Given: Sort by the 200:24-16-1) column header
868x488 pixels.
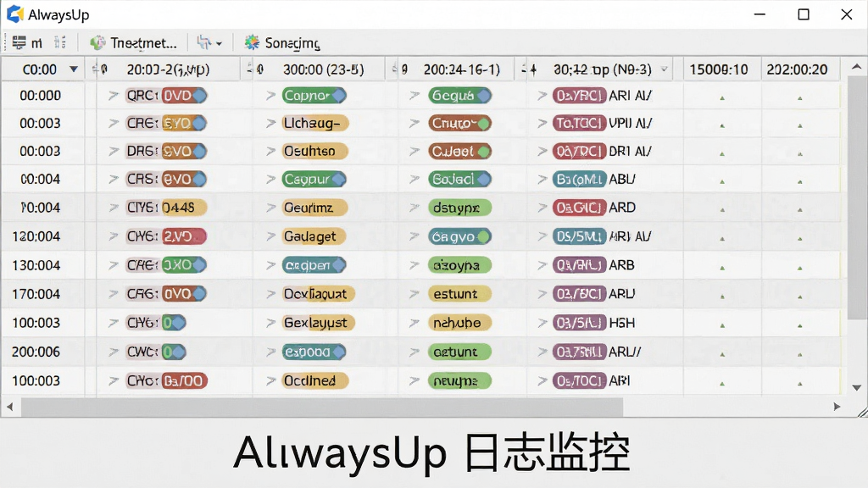Looking at the screenshot, I should pyautogui.click(x=462, y=69).
